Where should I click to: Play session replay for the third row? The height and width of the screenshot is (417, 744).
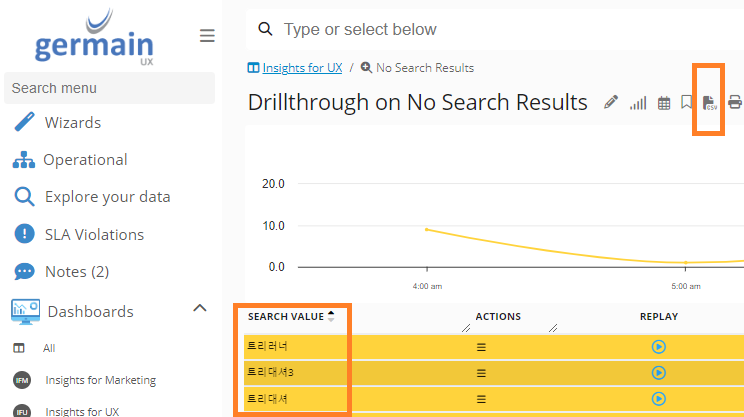coord(658,397)
